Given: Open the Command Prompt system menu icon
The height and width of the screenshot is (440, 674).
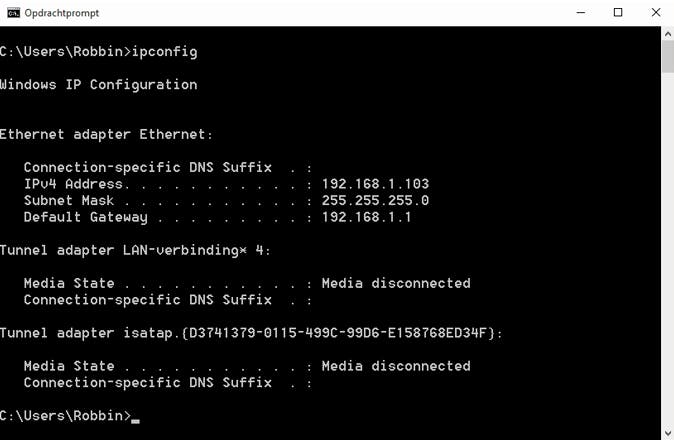Looking at the screenshot, I should (x=13, y=13).
